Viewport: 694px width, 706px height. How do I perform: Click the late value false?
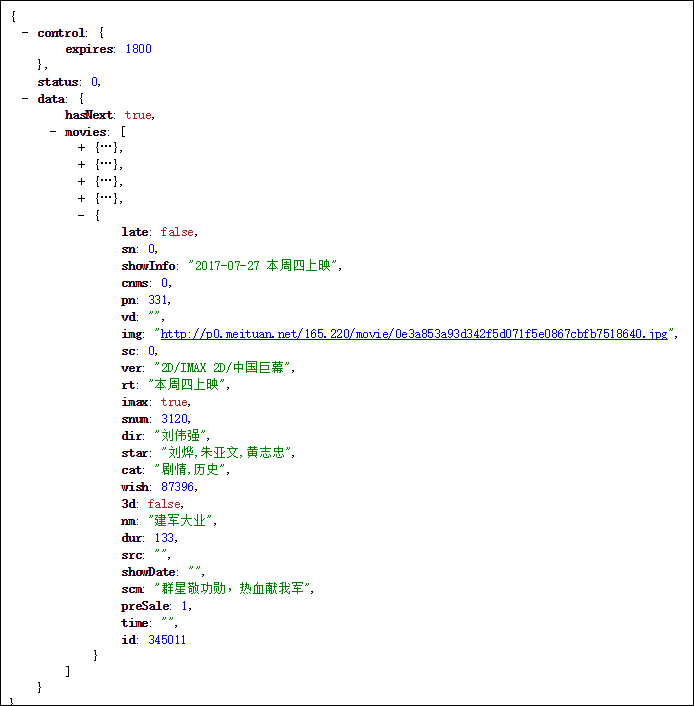(x=177, y=232)
